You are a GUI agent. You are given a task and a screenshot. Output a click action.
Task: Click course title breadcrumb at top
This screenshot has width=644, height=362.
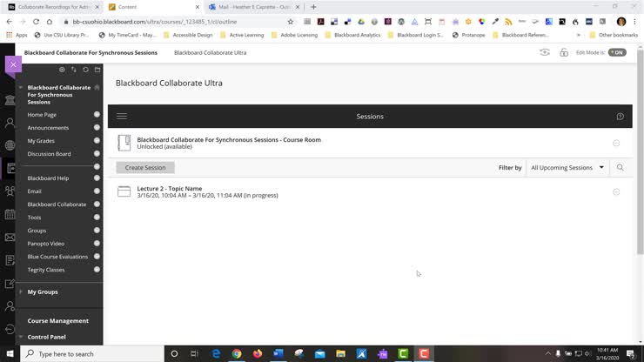pos(91,52)
